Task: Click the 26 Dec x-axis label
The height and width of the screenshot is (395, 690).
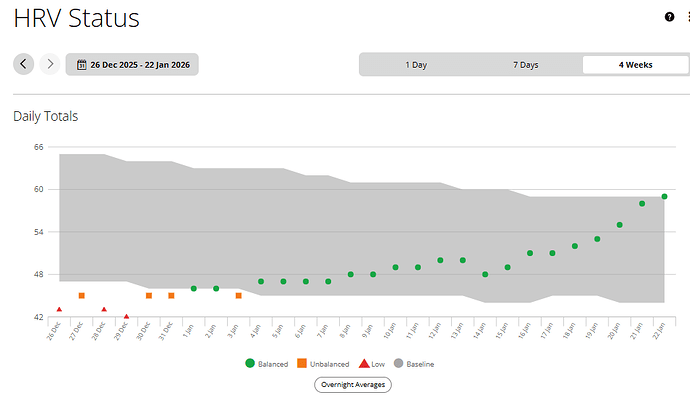Action: 53,331
